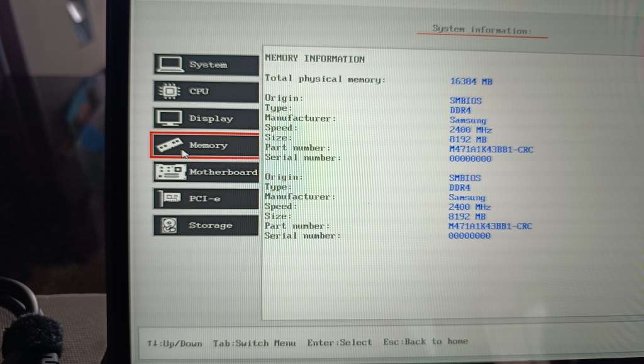Click the 16384 MB total memory value

(471, 81)
